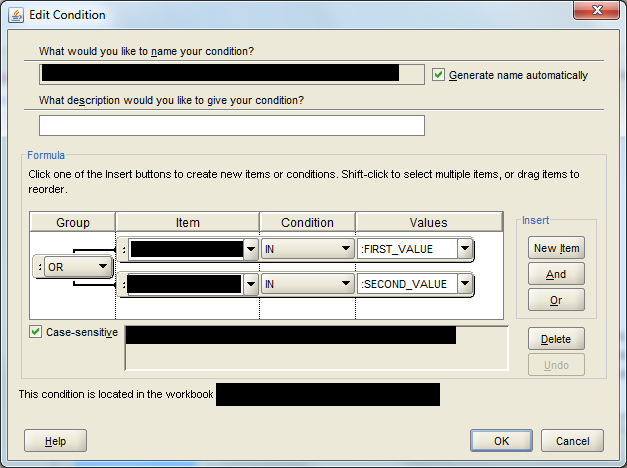Close the Edit Condition dialog

[x=597, y=10]
